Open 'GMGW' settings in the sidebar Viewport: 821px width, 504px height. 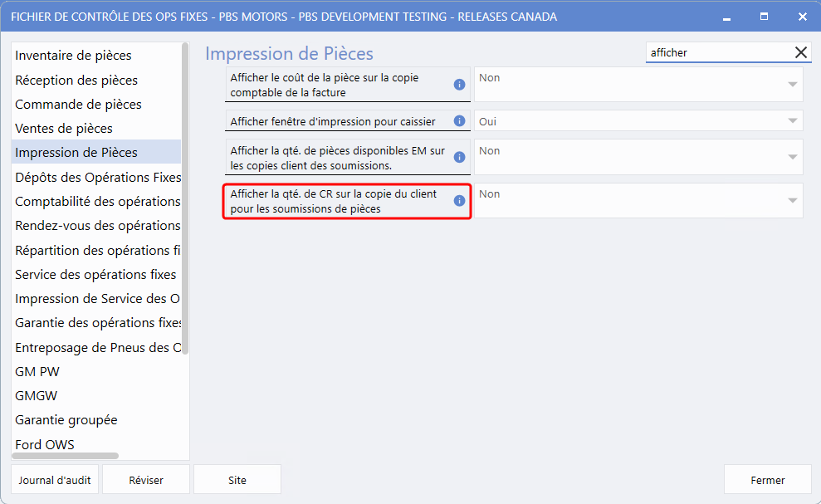(x=37, y=396)
